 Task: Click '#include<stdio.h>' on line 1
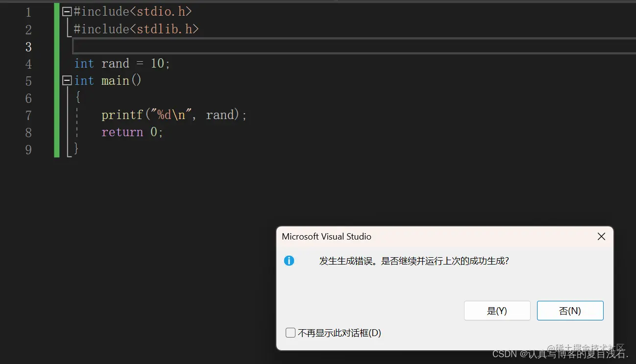point(133,11)
